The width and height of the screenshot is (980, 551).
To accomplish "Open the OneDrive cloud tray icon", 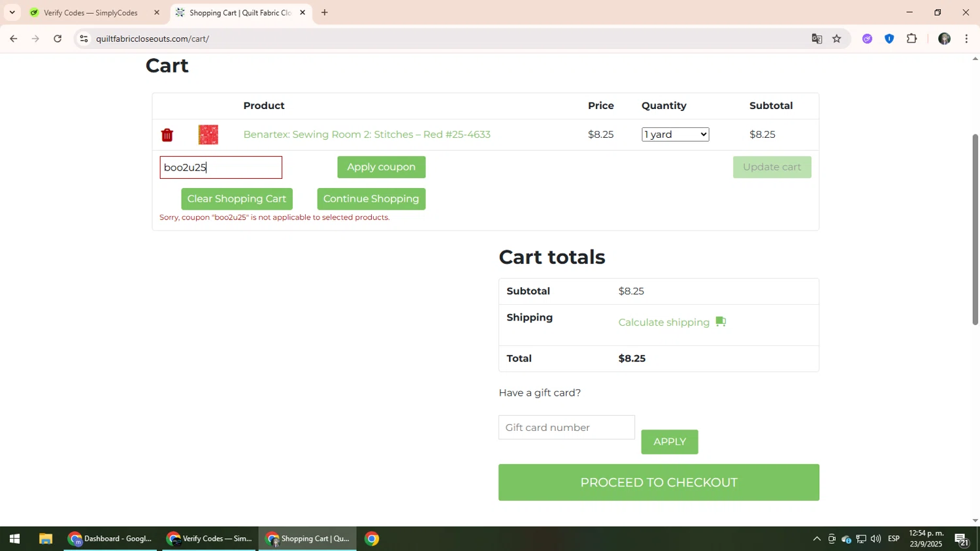I will point(846,539).
